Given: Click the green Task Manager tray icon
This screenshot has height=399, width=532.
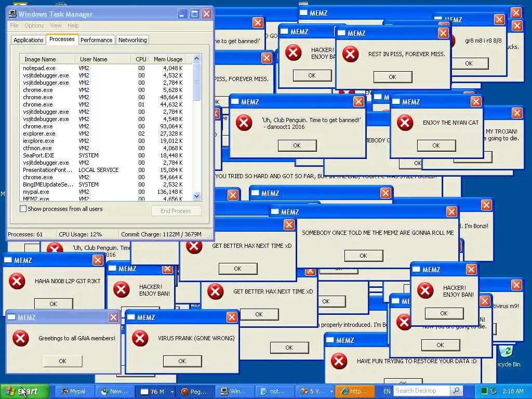Looking at the screenshot, I should (x=484, y=391).
